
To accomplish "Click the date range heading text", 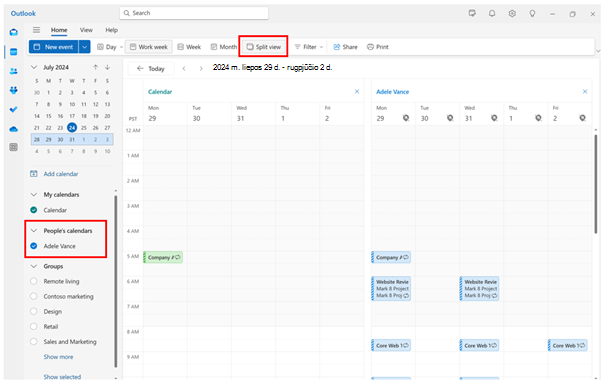I will 272,68.
